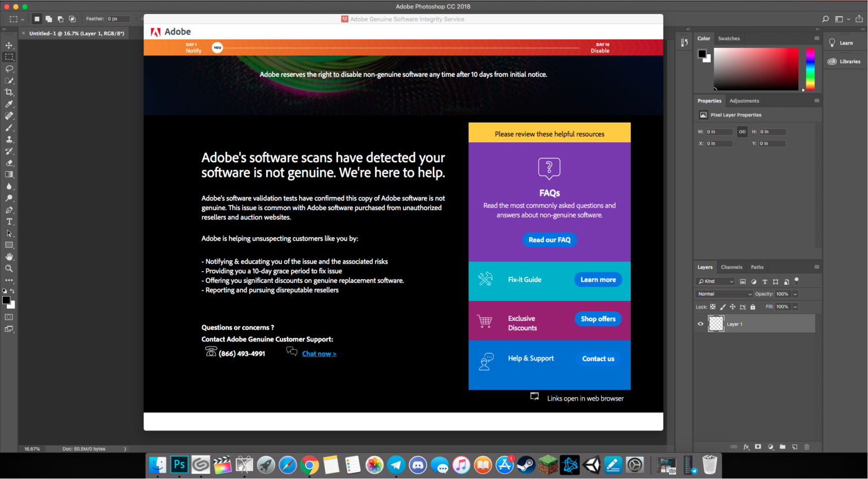Expand the Opacity slider dropdown arrow

click(x=795, y=294)
